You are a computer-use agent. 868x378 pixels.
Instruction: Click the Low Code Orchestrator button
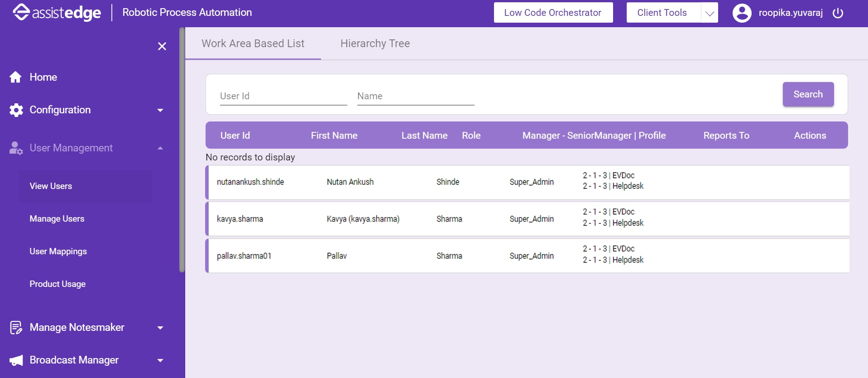coord(553,13)
